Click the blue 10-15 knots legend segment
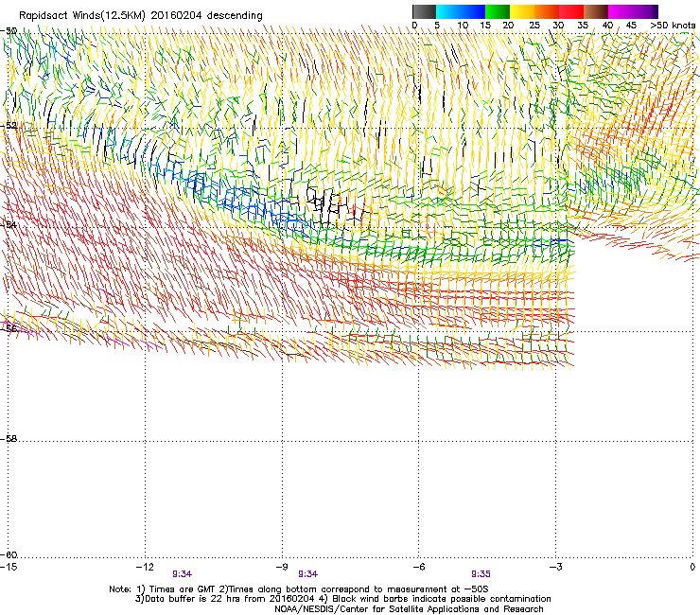The width and height of the screenshot is (700, 615). (x=473, y=11)
